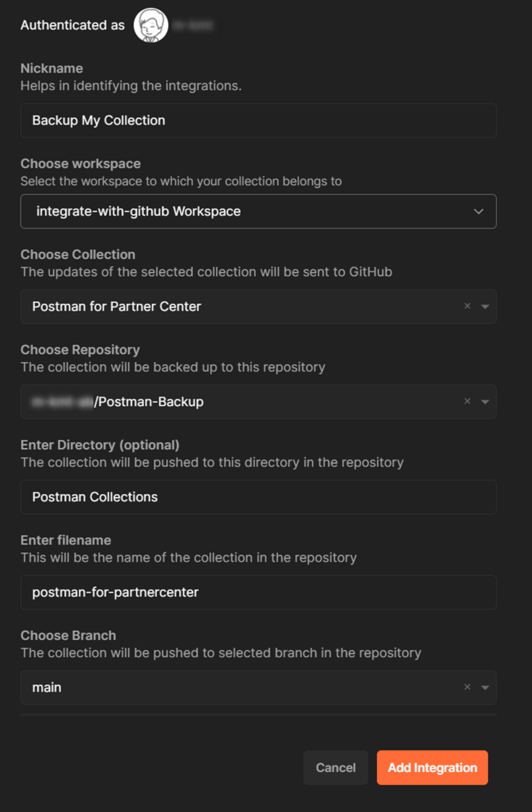The image size is (532, 812).
Task: Clear the selected branch with the x icon
Action: 467,687
